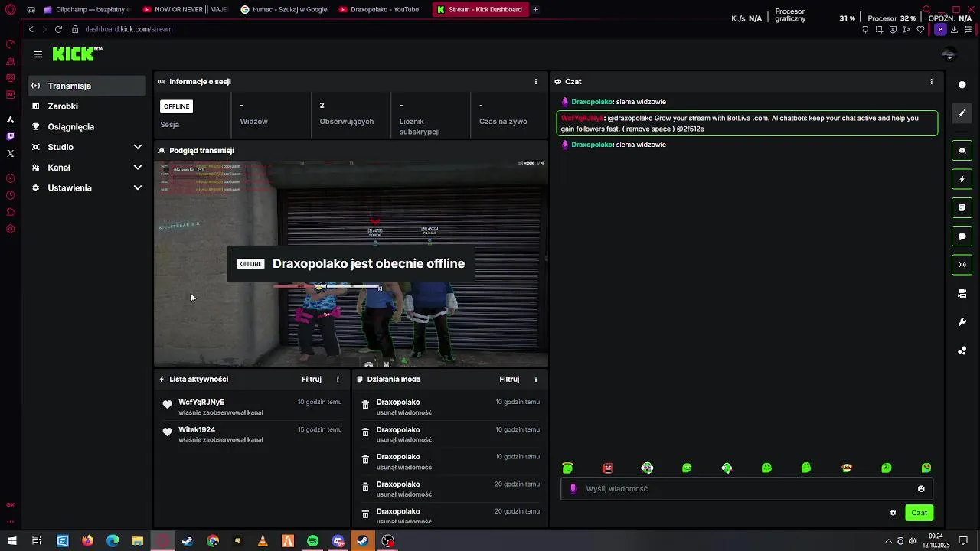Open the Czat panel three-dot menu
Viewport: 980px width, 551px height.
(931, 82)
